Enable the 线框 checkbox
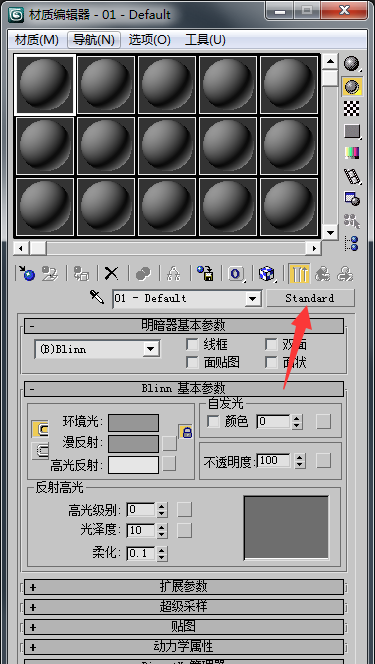The height and width of the screenshot is (664, 375). 193,345
